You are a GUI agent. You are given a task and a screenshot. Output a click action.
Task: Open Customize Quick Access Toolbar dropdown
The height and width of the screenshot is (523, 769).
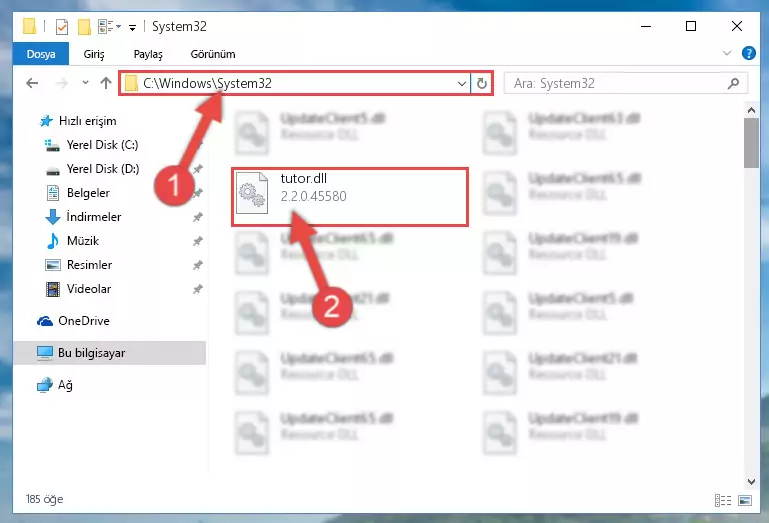[x=132, y=27]
